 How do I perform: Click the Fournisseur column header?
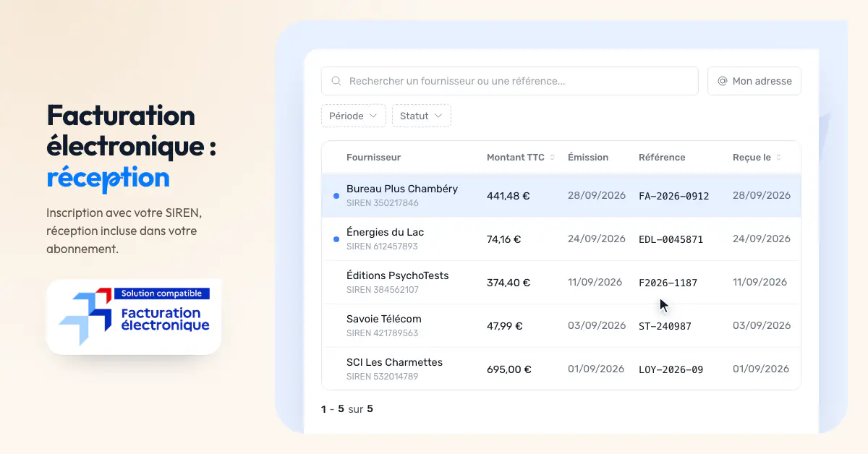coord(373,158)
